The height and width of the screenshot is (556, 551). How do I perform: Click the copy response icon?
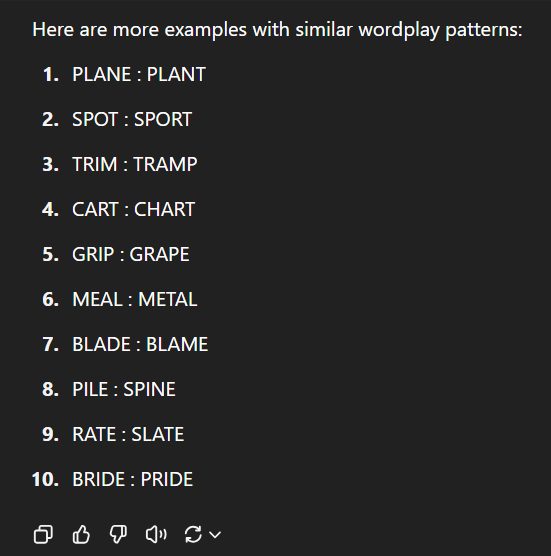point(43,534)
